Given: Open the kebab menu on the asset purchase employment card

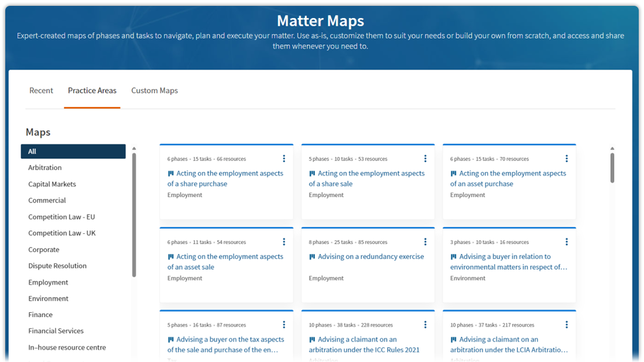Looking at the screenshot, I should (566, 158).
